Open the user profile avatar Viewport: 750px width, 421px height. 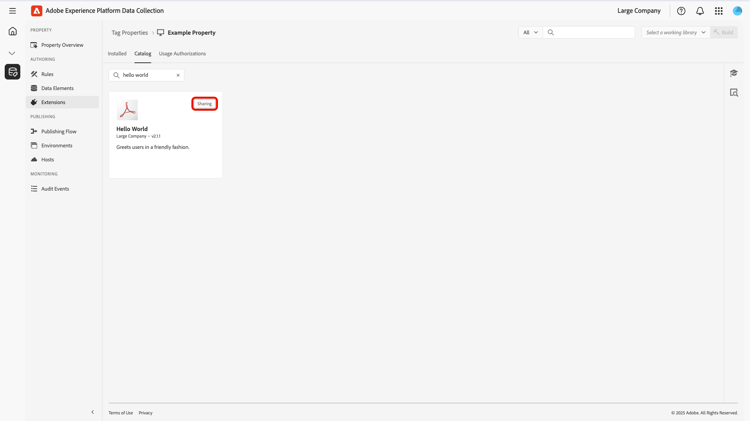[x=737, y=11]
